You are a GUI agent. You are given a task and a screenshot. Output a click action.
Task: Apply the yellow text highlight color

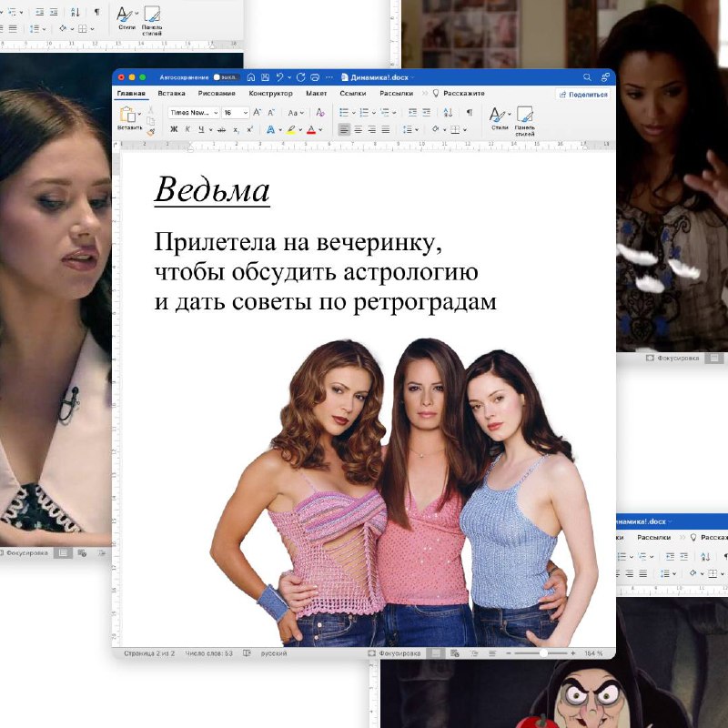[x=290, y=130]
